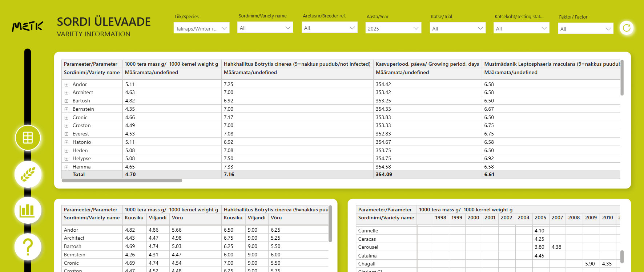644x272 pixels.
Task: Click the value 5.90 for Chagall
Action: click(590, 264)
